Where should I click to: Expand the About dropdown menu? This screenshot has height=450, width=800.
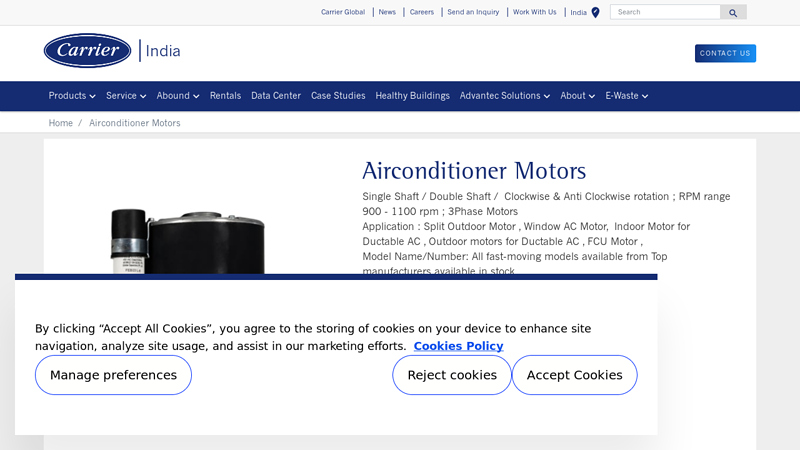pyautogui.click(x=578, y=96)
